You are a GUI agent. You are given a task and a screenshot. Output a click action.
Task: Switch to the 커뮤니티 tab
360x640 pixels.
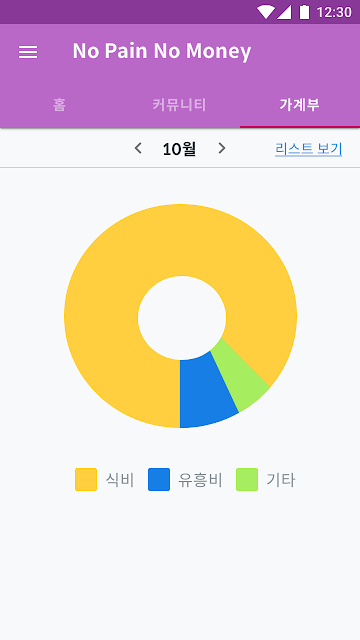(179, 105)
